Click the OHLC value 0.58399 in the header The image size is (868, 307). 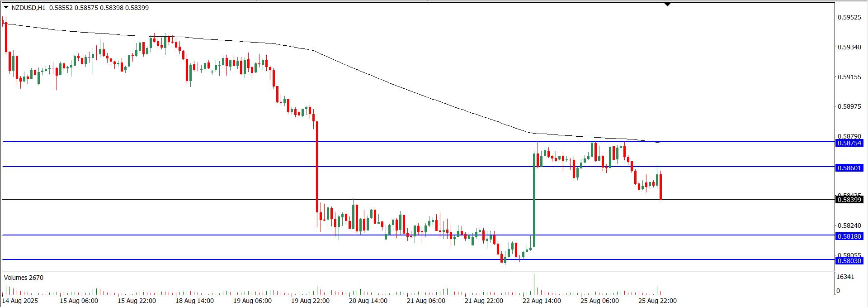point(137,8)
